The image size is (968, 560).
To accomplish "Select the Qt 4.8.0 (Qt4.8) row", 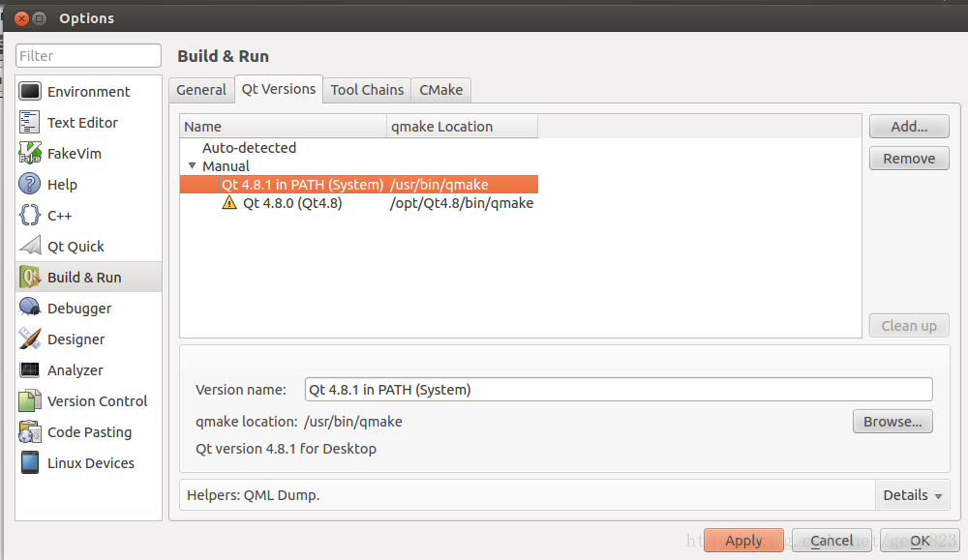I will [359, 203].
